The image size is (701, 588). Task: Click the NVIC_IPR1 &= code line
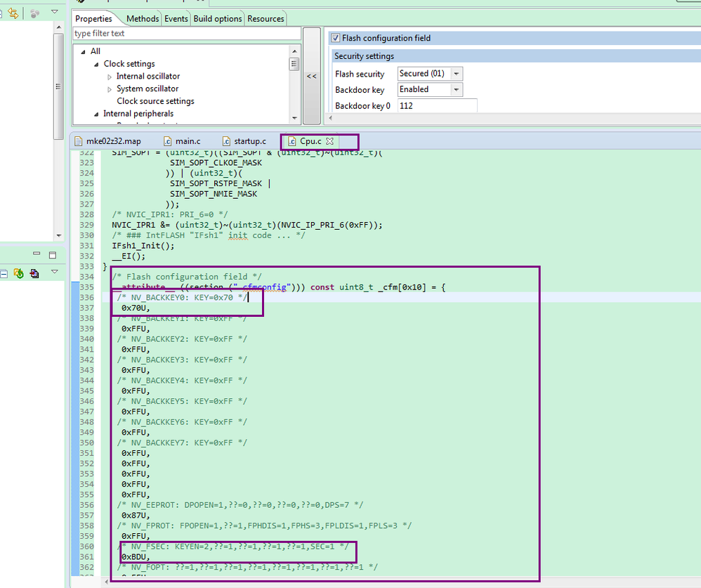pos(247,225)
